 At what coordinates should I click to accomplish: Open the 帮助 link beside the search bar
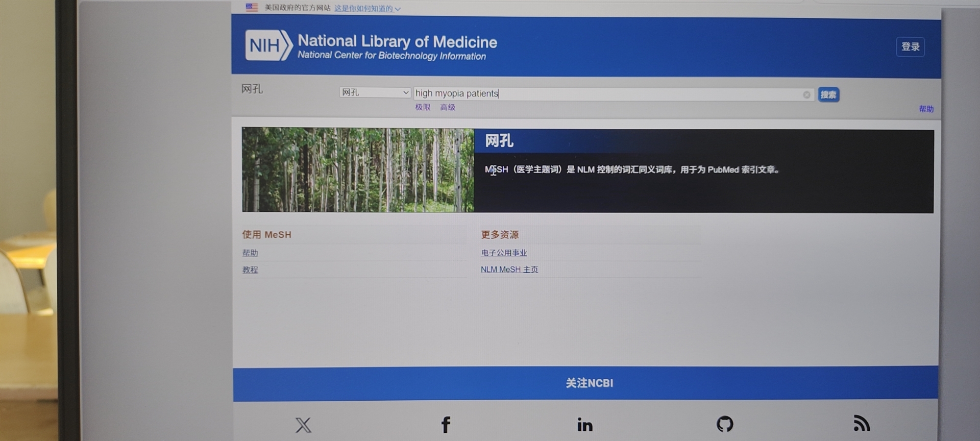click(926, 109)
